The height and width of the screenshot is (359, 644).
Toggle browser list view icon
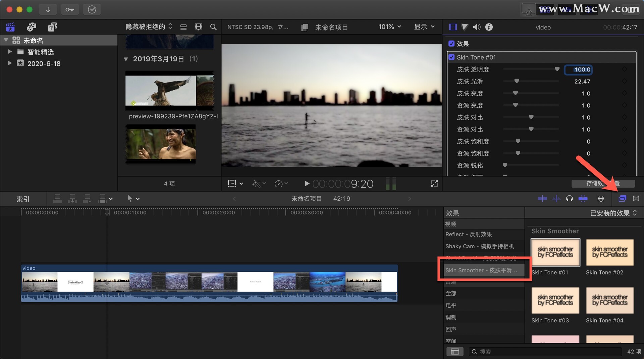(x=183, y=27)
